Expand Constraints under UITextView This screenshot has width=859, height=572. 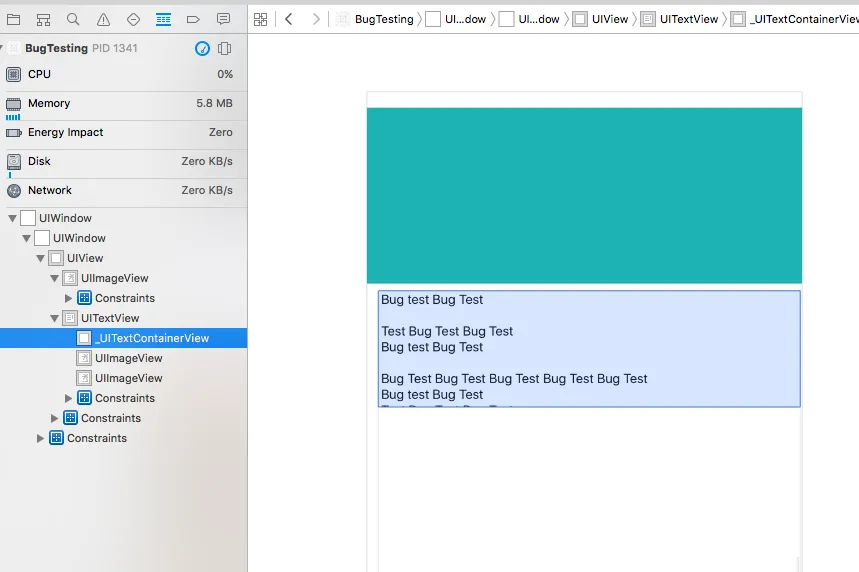tap(68, 398)
